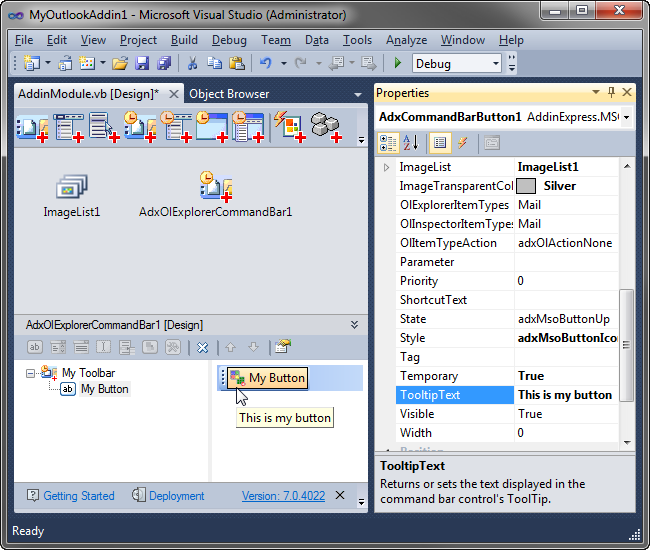Close the AddinModule.vb design tab
Image resolution: width=650 pixels, height=550 pixels.
point(174,94)
